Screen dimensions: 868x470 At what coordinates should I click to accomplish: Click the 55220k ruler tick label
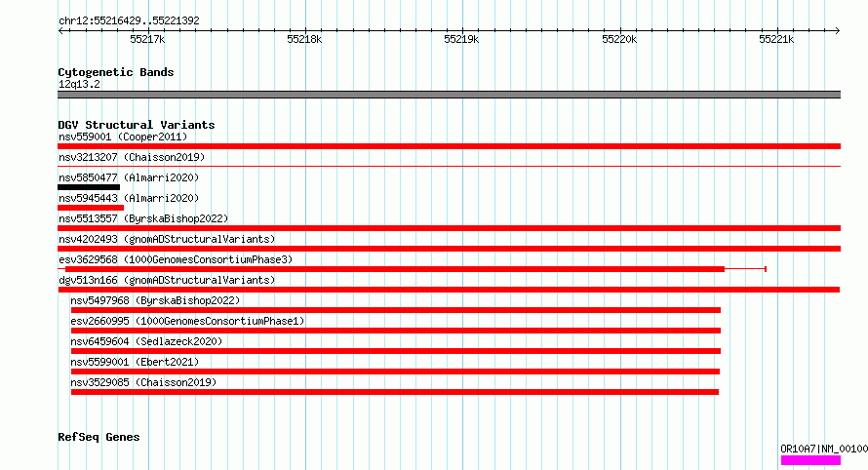(619, 39)
